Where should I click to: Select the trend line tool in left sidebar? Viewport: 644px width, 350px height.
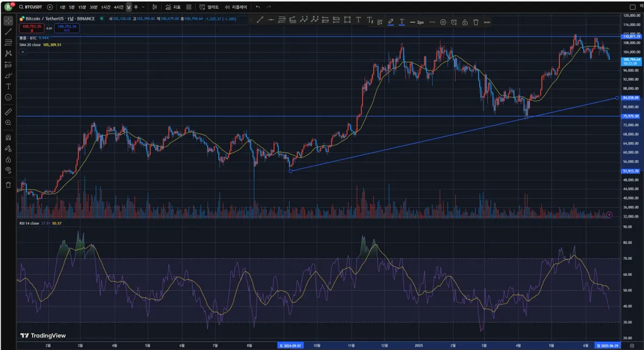[8, 32]
